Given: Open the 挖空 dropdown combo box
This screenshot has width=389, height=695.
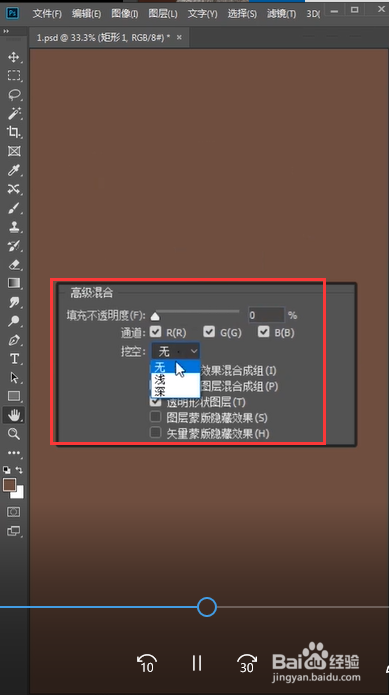Looking at the screenshot, I should (175, 351).
